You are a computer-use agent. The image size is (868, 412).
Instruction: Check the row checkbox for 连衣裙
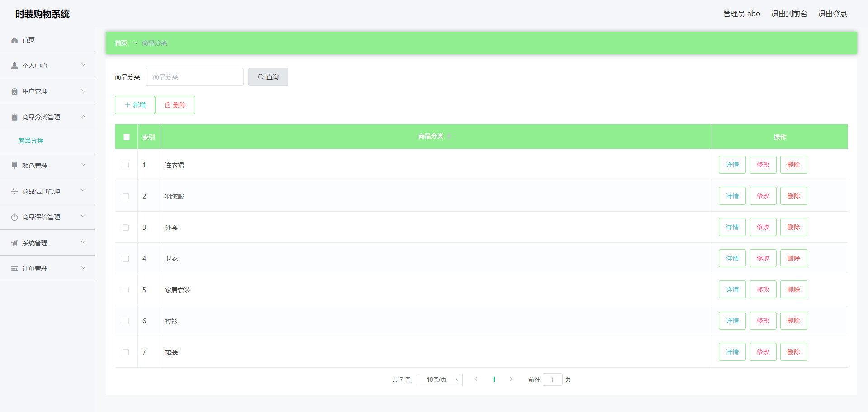pyautogui.click(x=126, y=165)
